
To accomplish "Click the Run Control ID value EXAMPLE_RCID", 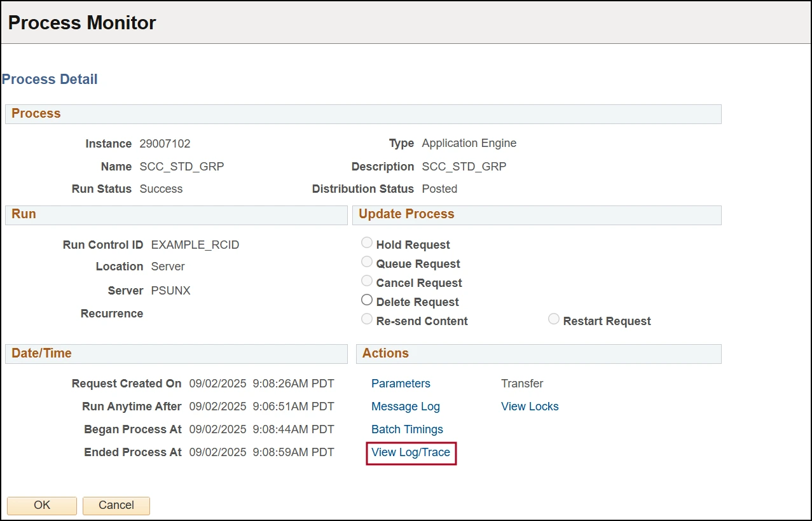I will click(x=195, y=245).
